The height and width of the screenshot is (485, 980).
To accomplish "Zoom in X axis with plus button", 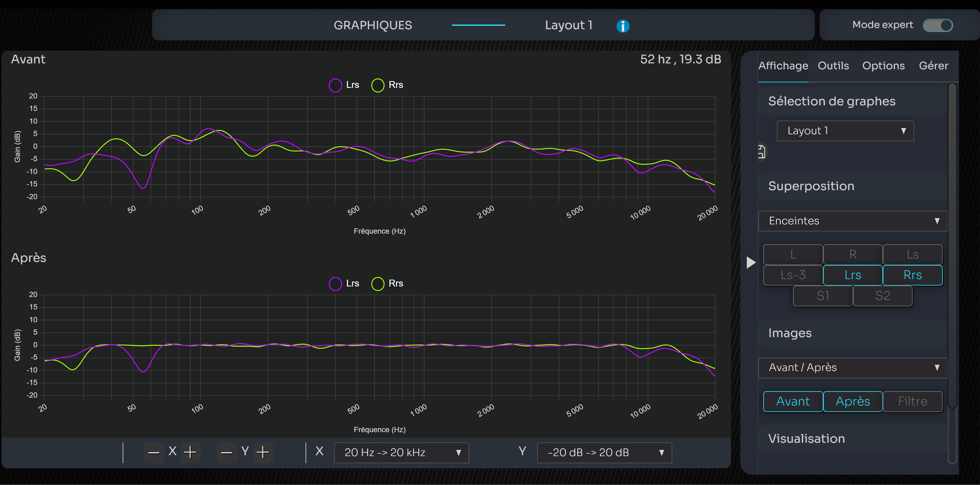I will (x=190, y=452).
